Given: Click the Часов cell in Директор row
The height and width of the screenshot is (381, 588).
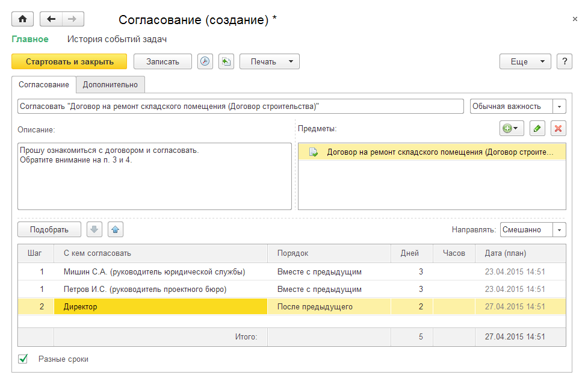Looking at the screenshot, I should (454, 307).
